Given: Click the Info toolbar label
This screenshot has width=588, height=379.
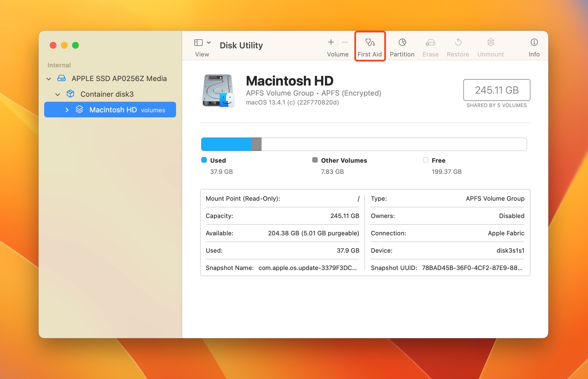Looking at the screenshot, I should (534, 54).
